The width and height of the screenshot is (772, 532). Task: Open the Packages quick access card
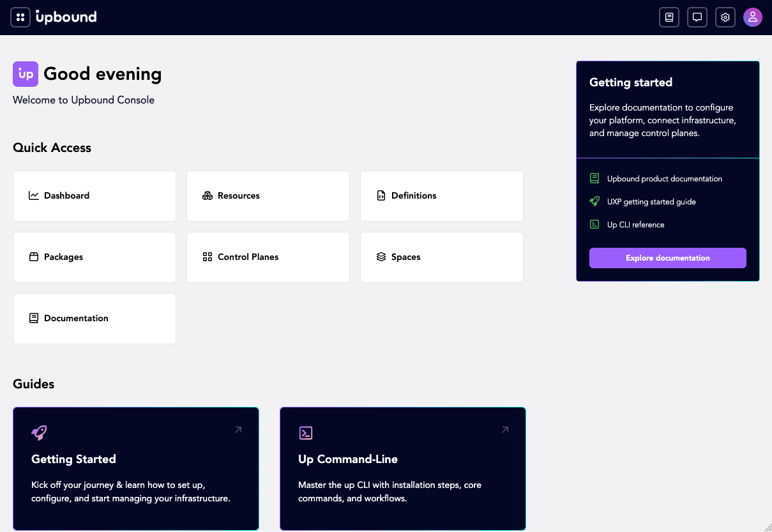(95, 257)
